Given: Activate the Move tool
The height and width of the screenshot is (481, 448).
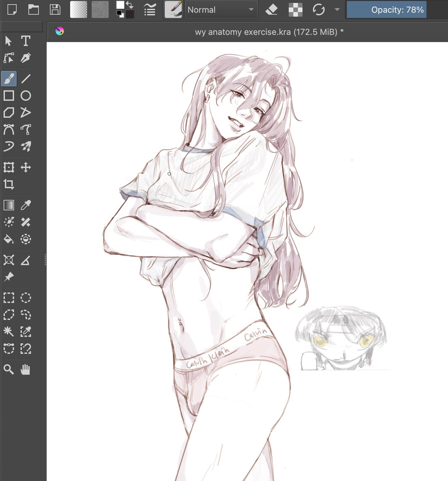Looking at the screenshot, I should (x=26, y=168).
